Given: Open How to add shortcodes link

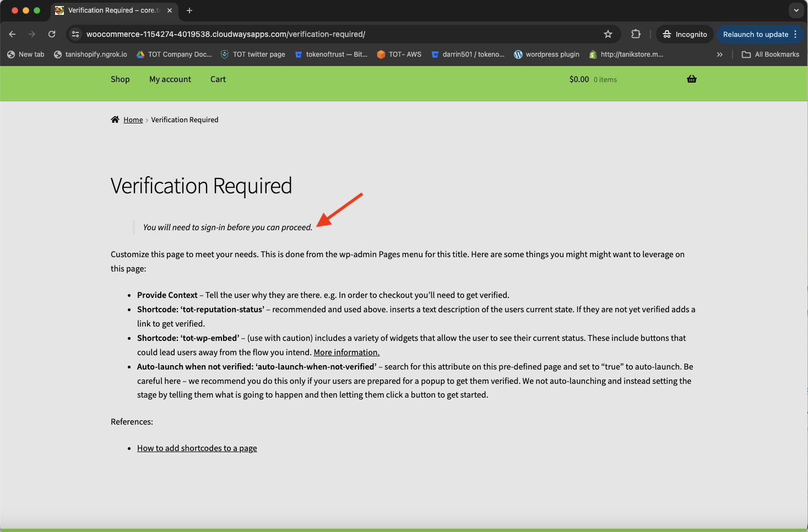Looking at the screenshot, I should (x=197, y=448).
